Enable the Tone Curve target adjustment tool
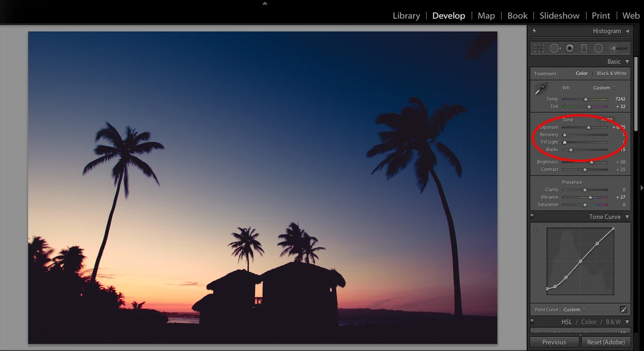 (535, 230)
